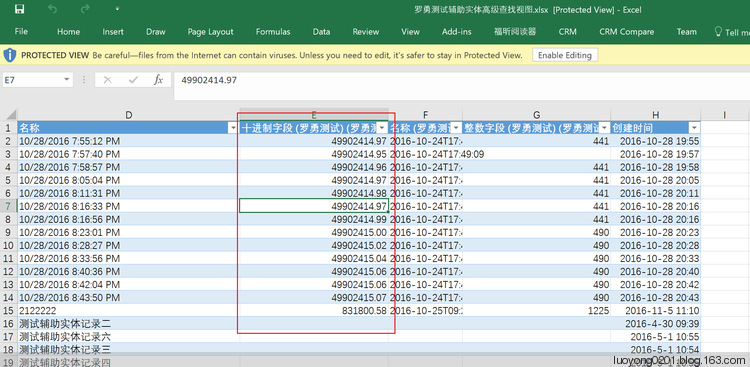750x367 pixels.
Task: Click cell 2016-10-25T09 in row 15
Action: (x=425, y=310)
